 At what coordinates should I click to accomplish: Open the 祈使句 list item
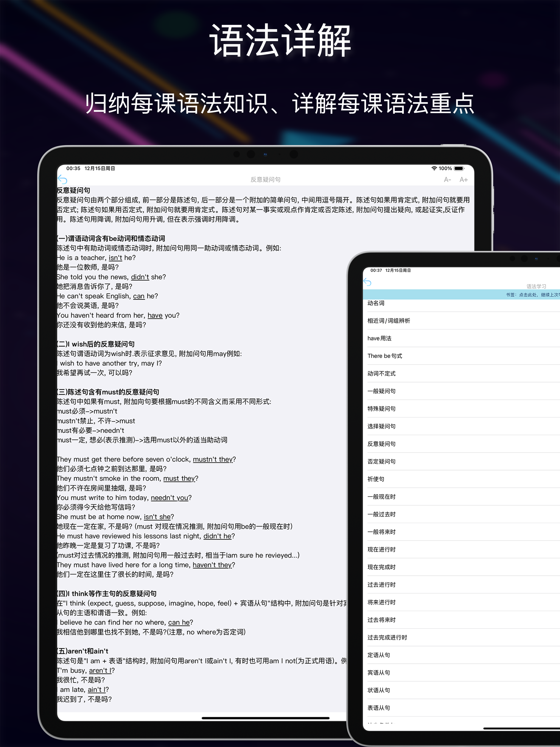[376, 479]
